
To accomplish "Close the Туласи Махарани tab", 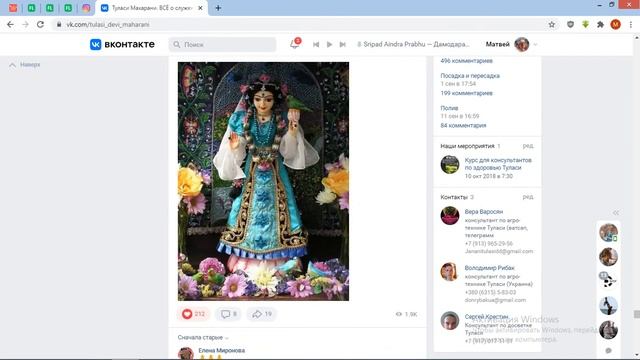I will [200, 8].
